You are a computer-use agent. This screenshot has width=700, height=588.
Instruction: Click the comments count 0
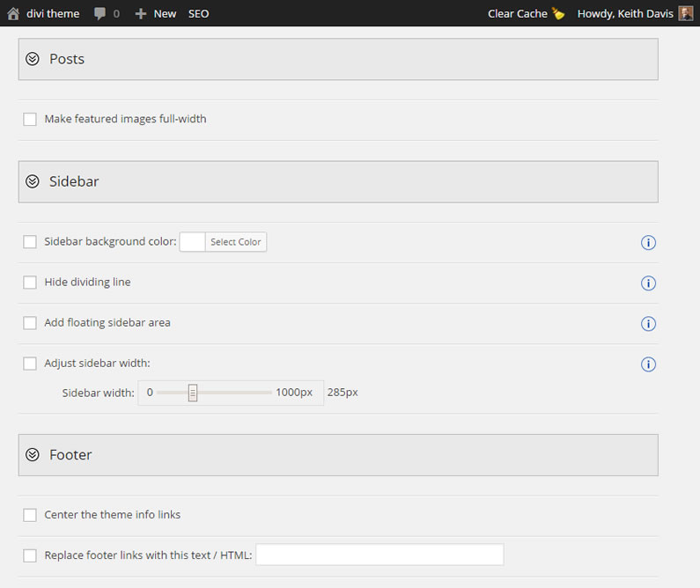116,14
